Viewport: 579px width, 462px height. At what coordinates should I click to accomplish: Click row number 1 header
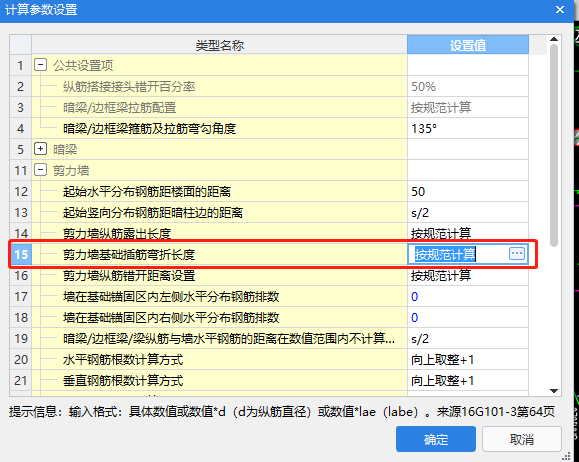21,65
